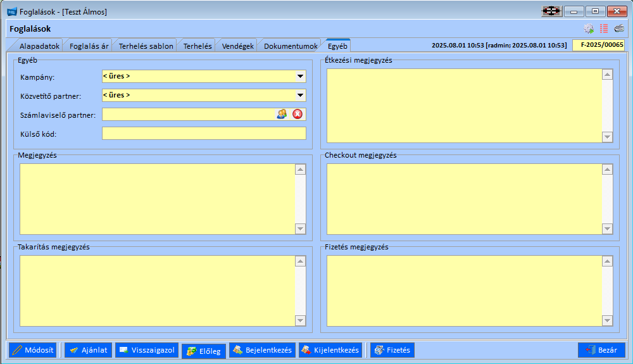Click the Előleg button with money icon
The width and height of the screenshot is (633, 364).
pyautogui.click(x=204, y=351)
